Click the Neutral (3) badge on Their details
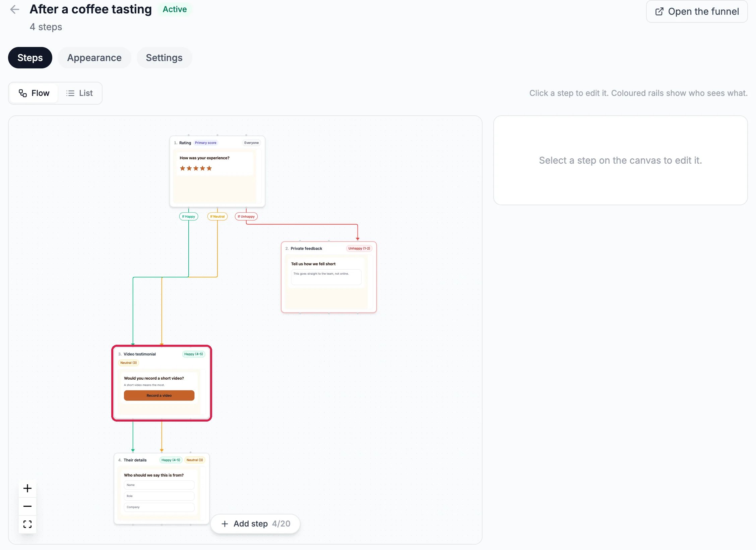The height and width of the screenshot is (550, 756). (195, 460)
